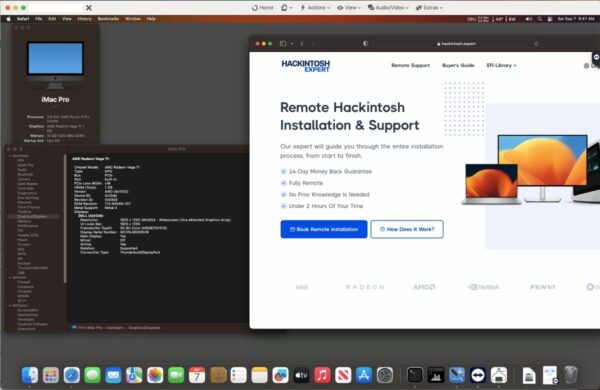Open Spotlight search in menu bar
600x390 pixels.
tap(539, 19)
